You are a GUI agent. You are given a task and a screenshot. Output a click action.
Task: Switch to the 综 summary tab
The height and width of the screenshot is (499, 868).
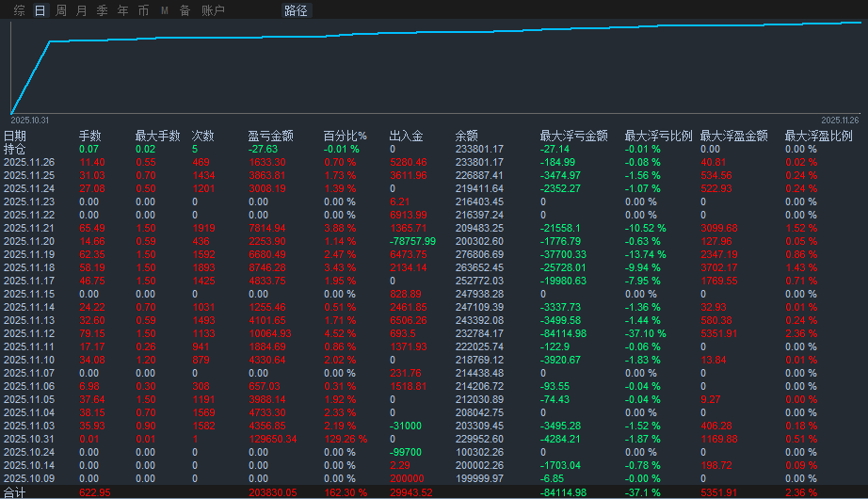point(20,10)
